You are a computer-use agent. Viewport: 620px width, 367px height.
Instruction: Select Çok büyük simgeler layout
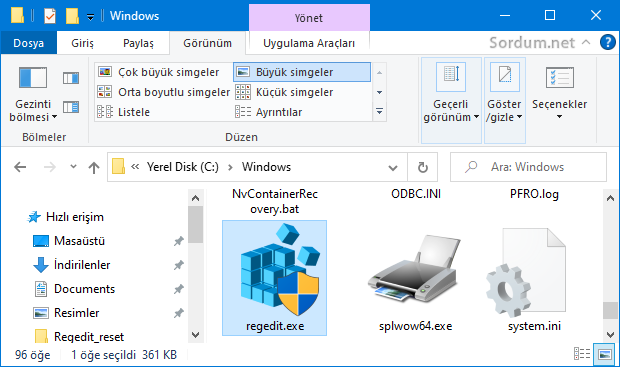163,72
